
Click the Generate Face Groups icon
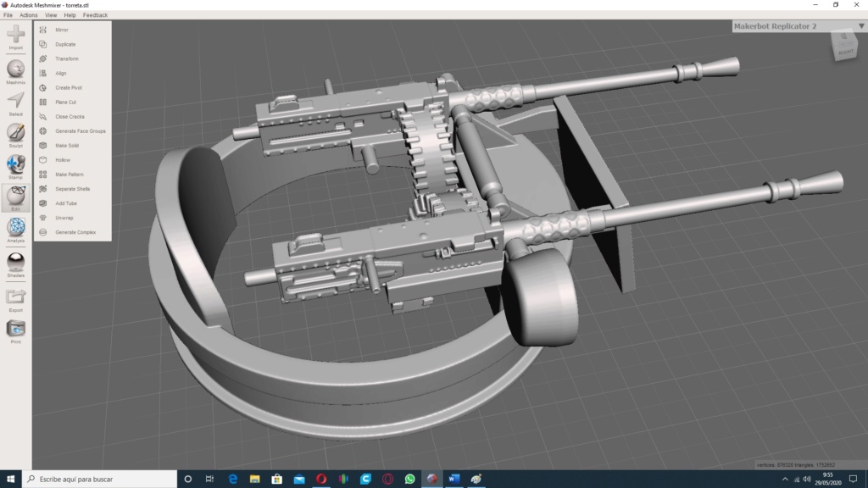pos(43,131)
